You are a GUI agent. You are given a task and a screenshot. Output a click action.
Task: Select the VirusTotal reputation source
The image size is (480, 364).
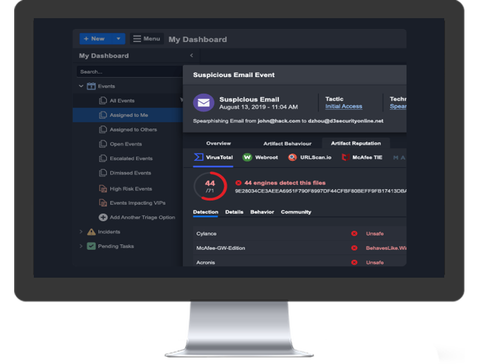pos(213,157)
